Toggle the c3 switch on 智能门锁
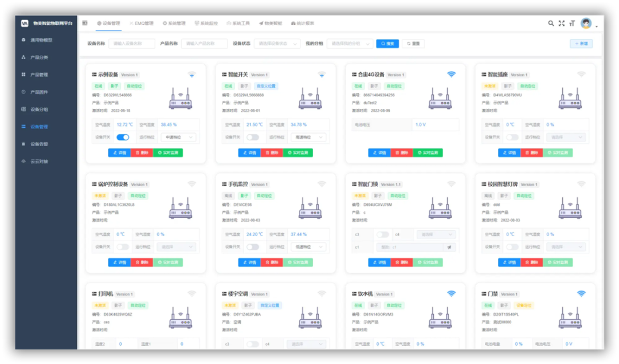The height and width of the screenshot is (364, 619). (382, 234)
